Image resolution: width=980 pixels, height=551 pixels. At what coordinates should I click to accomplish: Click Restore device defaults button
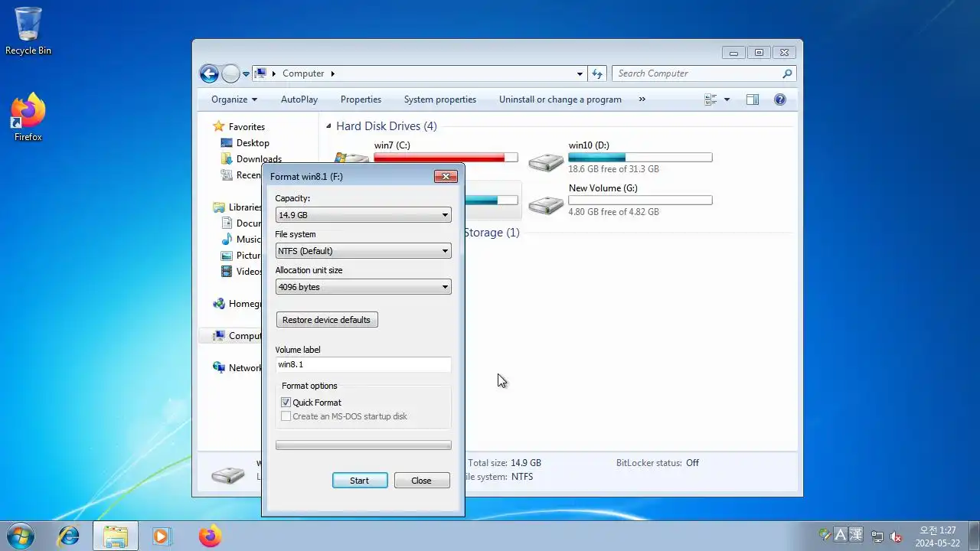click(x=327, y=320)
